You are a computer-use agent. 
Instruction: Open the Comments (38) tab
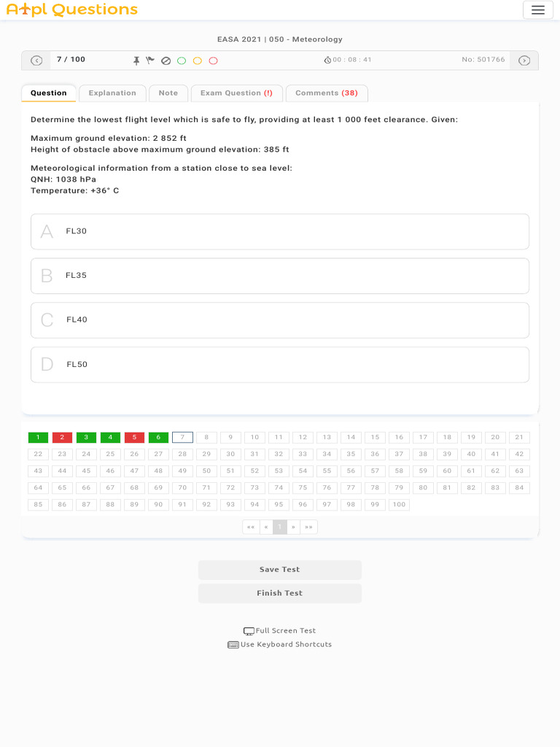327,93
